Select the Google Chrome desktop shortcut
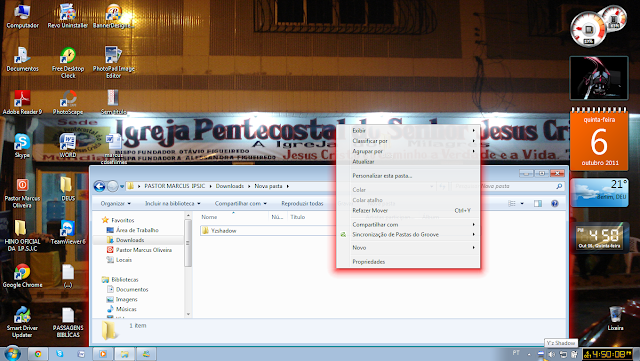 (22, 276)
